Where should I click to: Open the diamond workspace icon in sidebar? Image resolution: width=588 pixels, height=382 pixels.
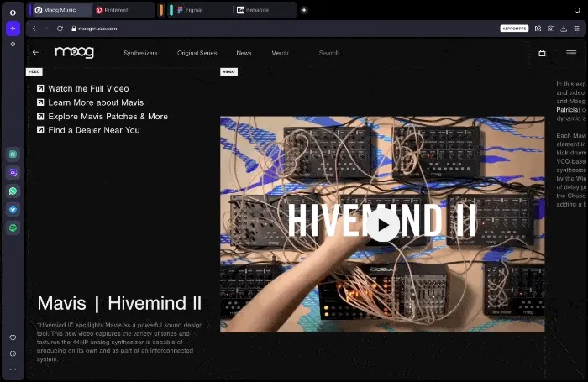13,44
